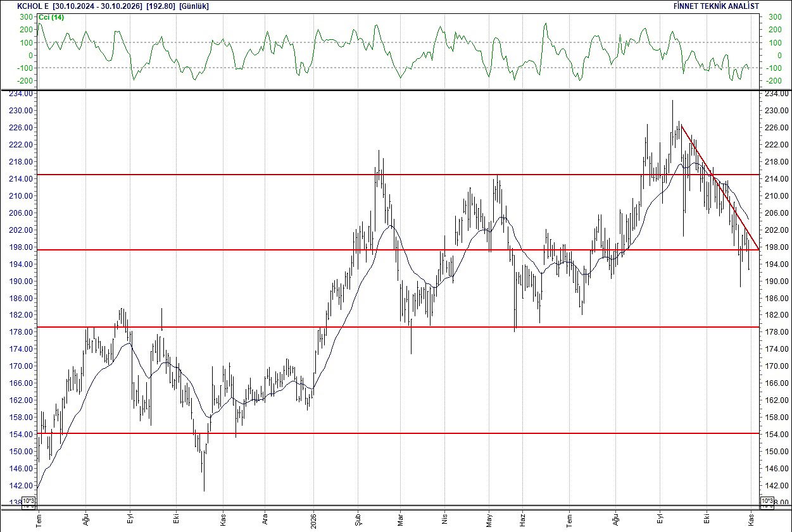
Task: Click the [Günlük] period label
Action: coord(194,6)
